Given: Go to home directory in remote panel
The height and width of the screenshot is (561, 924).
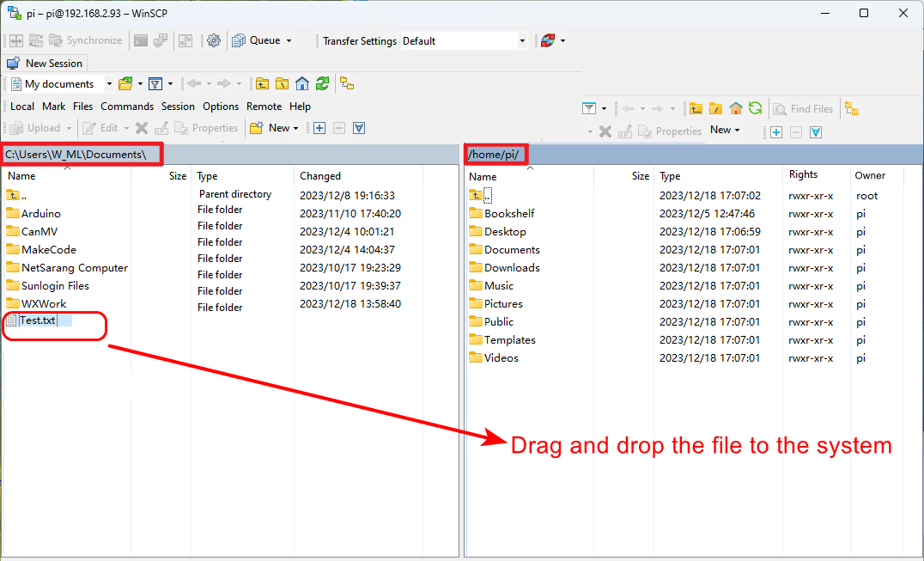Looking at the screenshot, I should pyautogui.click(x=735, y=108).
